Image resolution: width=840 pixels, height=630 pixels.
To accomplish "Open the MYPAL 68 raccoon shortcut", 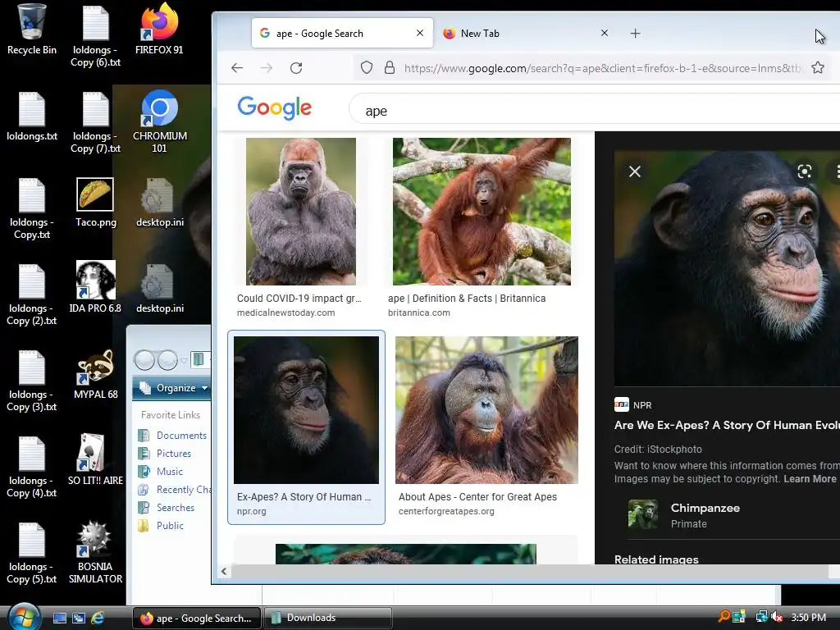I will coord(95,374).
